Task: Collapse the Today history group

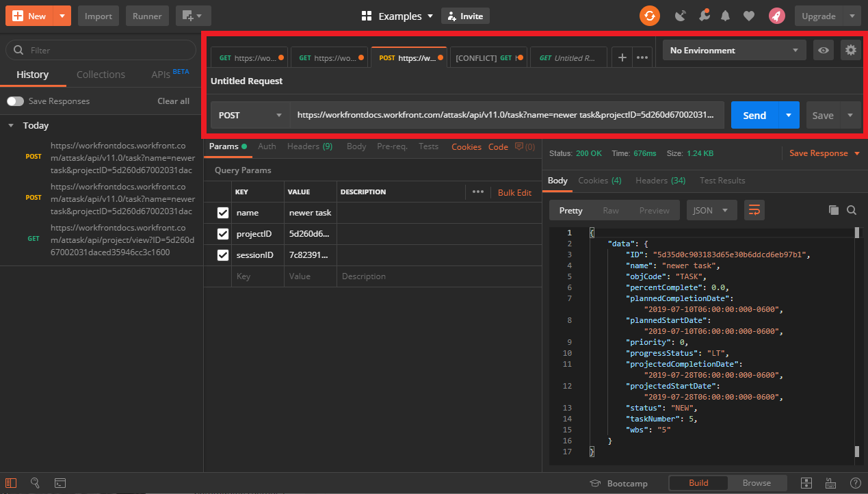Action: (x=11, y=126)
